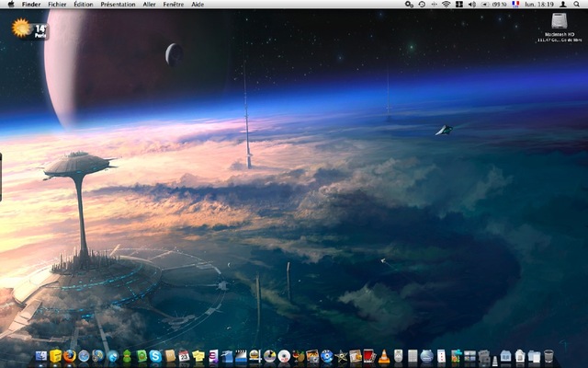Click the gears icon in menu bar
This screenshot has height=368, width=588.
click(409, 4)
